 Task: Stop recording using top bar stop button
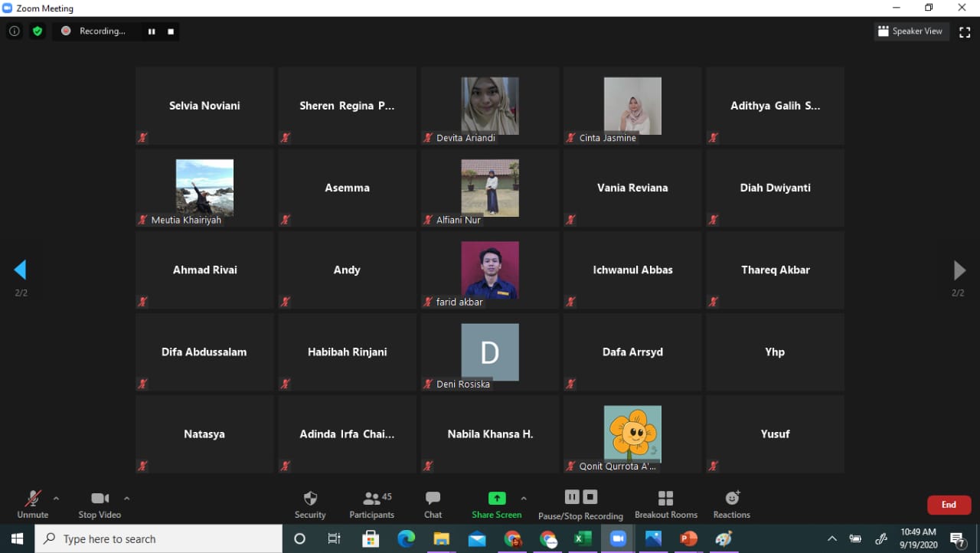171,31
